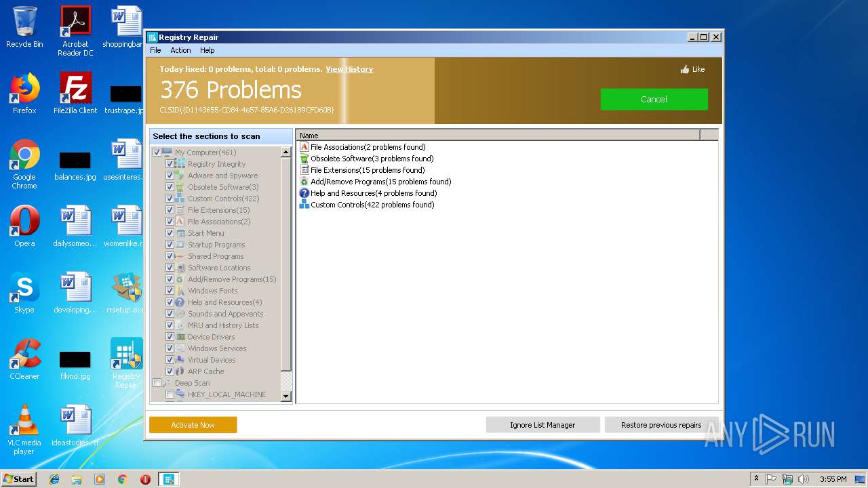Select 'File Extensions(15 problems found)' result row
The height and width of the screenshot is (488, 868).
368,170
